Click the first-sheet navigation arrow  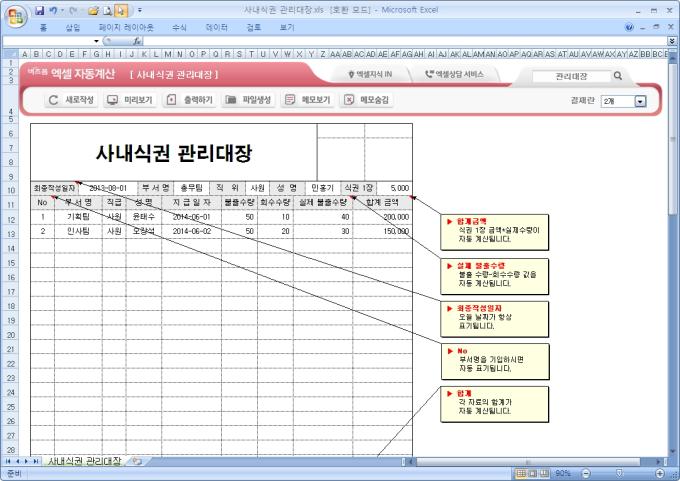(x=8, y=461)
